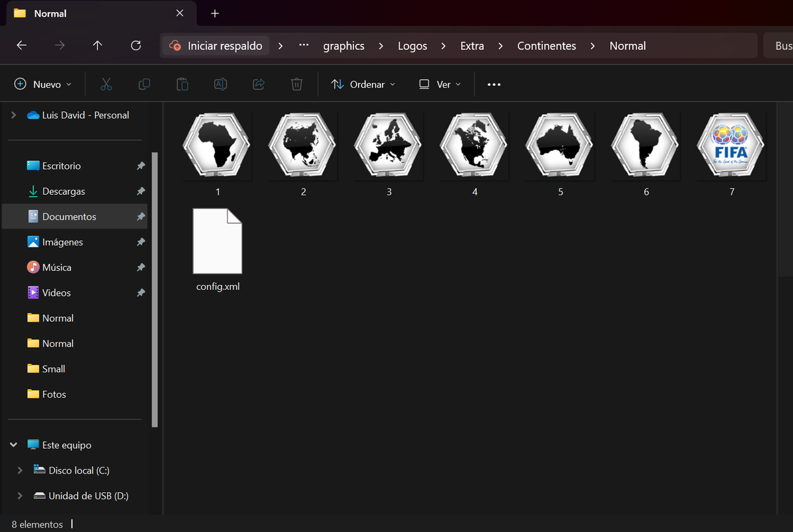Click the Paste clipboard icon
The width and height of the screenshot is (793, 532).
click(182, 84)
